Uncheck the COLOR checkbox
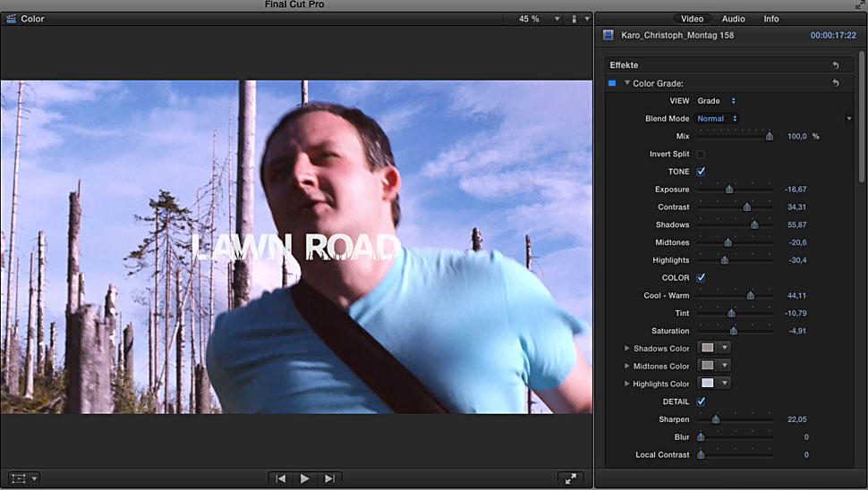The height and width of the screenshot is (490, 868). [701, 278]
